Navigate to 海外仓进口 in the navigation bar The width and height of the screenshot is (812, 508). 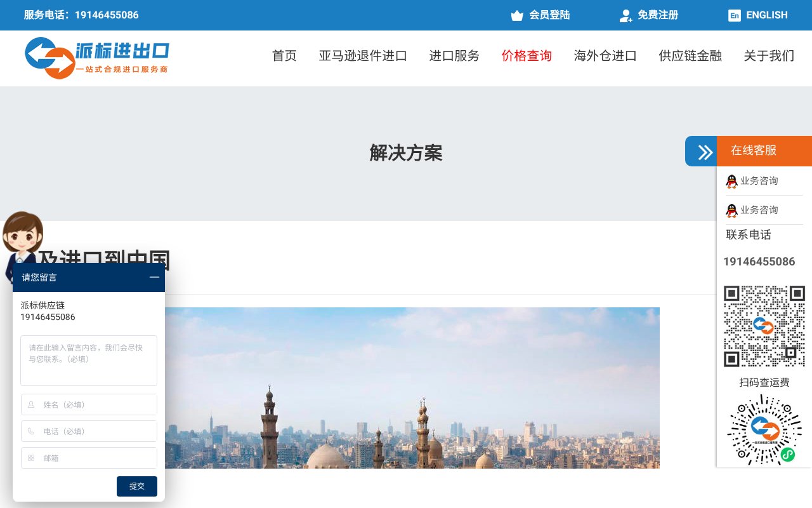pyautogui.click(x=605, y=56)
